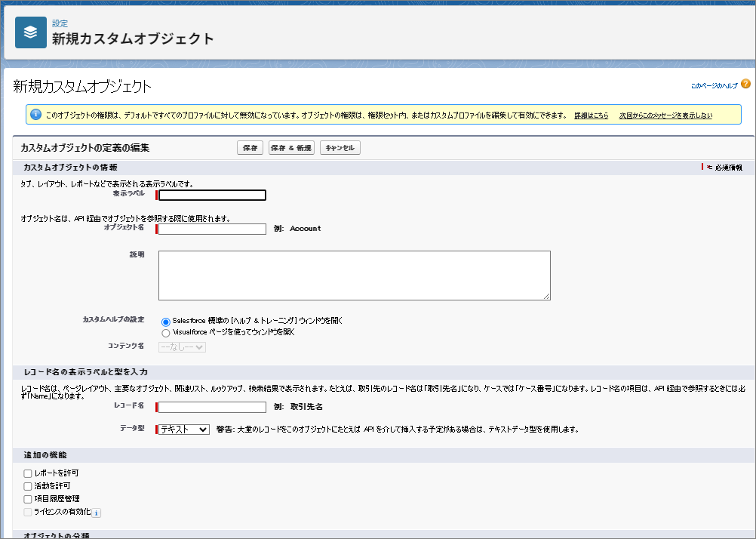The height and width of the screenshot is (539, 756).
Task: Cancel with the キャンセル button
Action: 340,148
